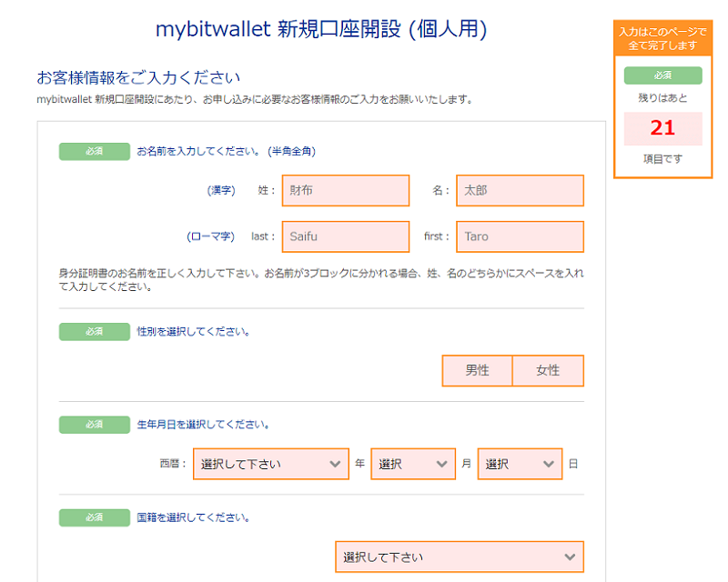Click the kanji first name field 名
Screen dimensions: 728x582
520,190
